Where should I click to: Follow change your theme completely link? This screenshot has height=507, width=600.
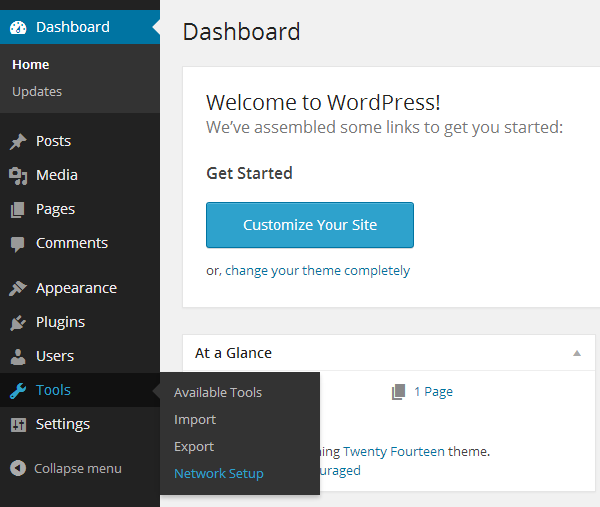tap(317, 271)
